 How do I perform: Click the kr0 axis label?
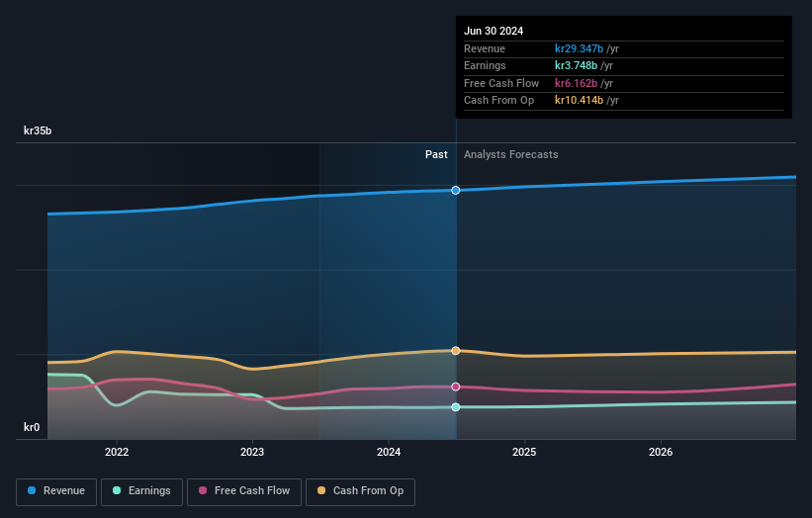[32, 427]
